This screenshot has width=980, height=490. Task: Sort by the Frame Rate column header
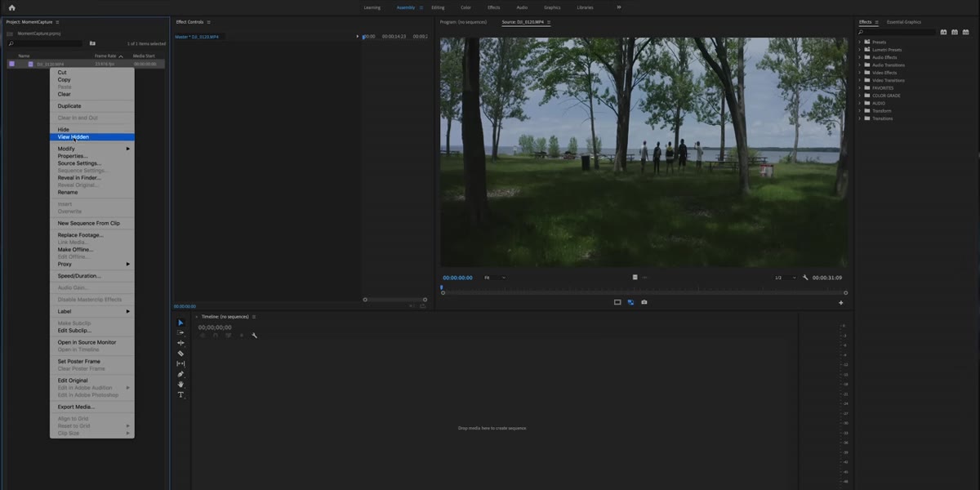tap(106, 56)
